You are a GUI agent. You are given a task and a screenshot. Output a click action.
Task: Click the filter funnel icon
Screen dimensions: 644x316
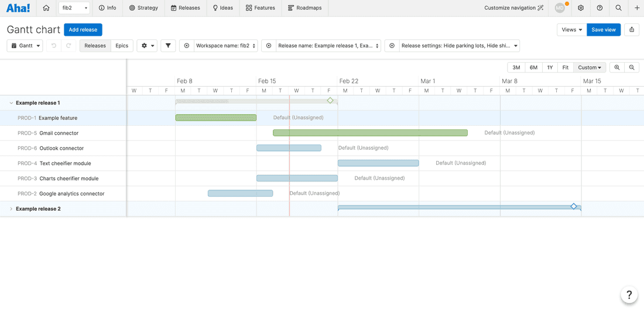click(x=168, y=46)
